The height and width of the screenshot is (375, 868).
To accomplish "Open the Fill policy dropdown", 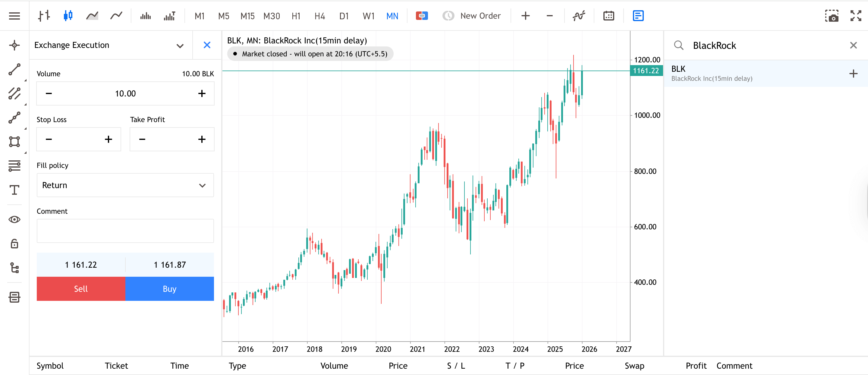I will (x=125, y=185).
